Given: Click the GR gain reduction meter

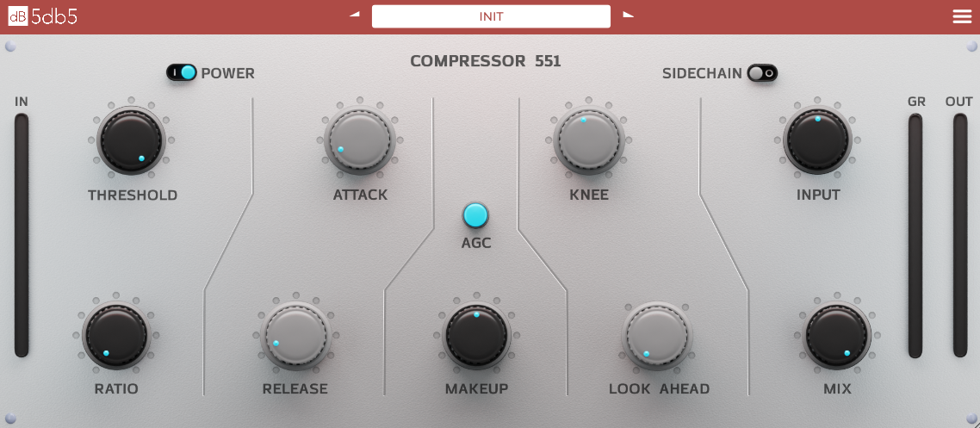Looking at the screenshot, I should click(915, 235).
